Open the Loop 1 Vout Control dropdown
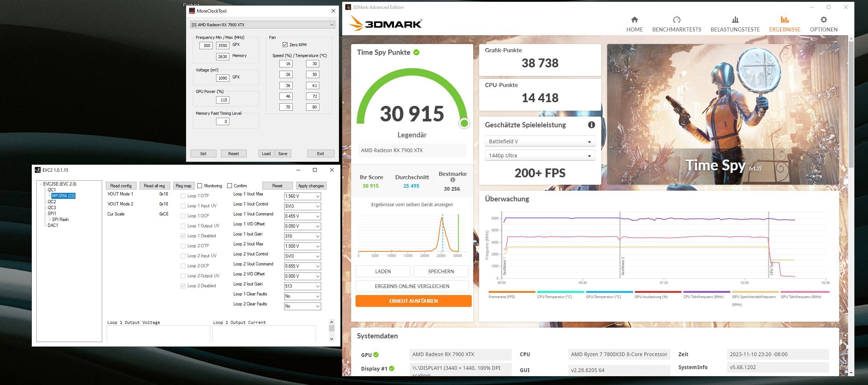This screenshot has height=385, width=868. click(302, 206)
